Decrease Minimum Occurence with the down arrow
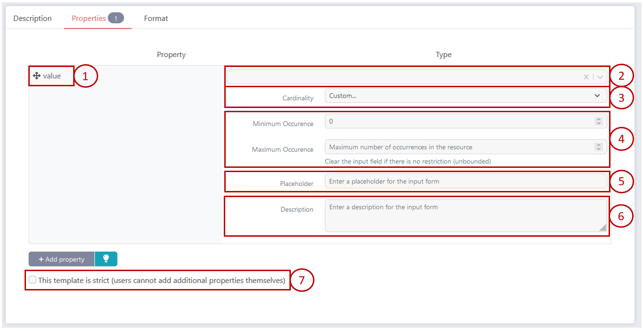644x331 pixels. 599,124
